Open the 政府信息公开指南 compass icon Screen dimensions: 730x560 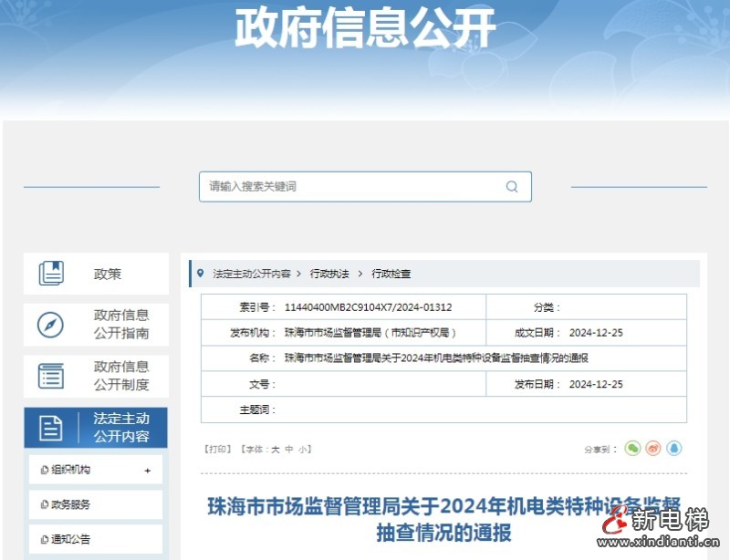[51, 326]
